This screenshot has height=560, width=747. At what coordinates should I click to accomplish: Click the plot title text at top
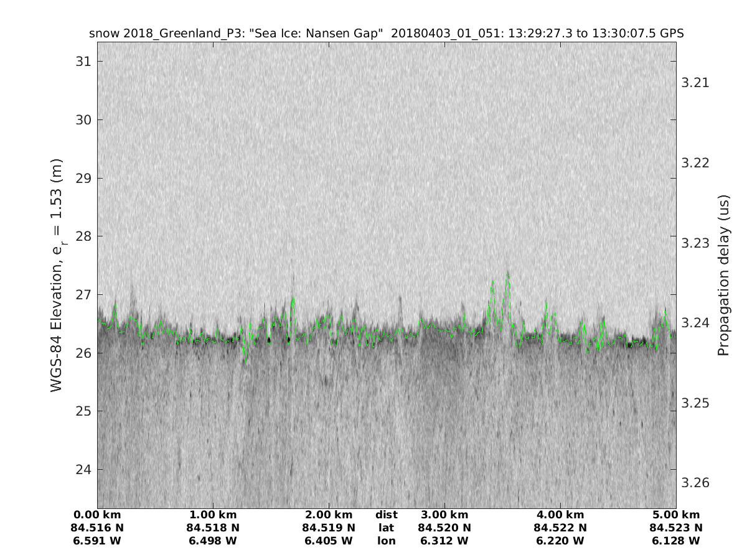click(386, 34)
